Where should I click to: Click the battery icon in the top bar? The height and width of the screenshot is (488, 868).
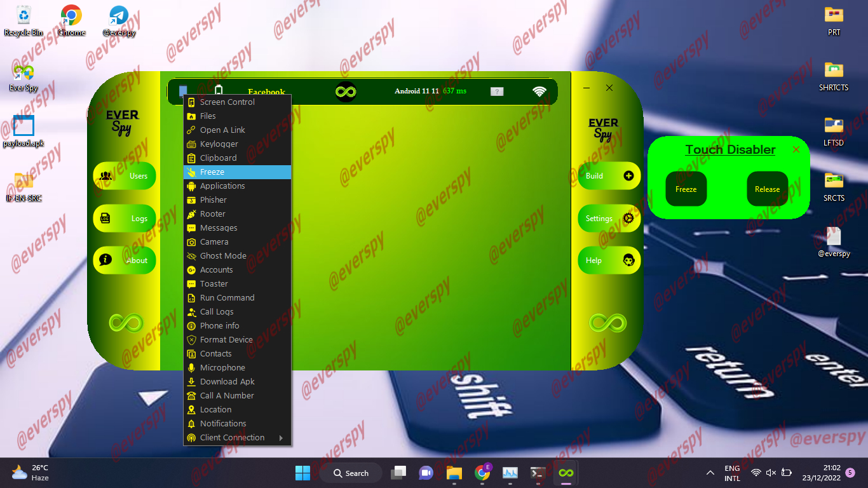219,91
